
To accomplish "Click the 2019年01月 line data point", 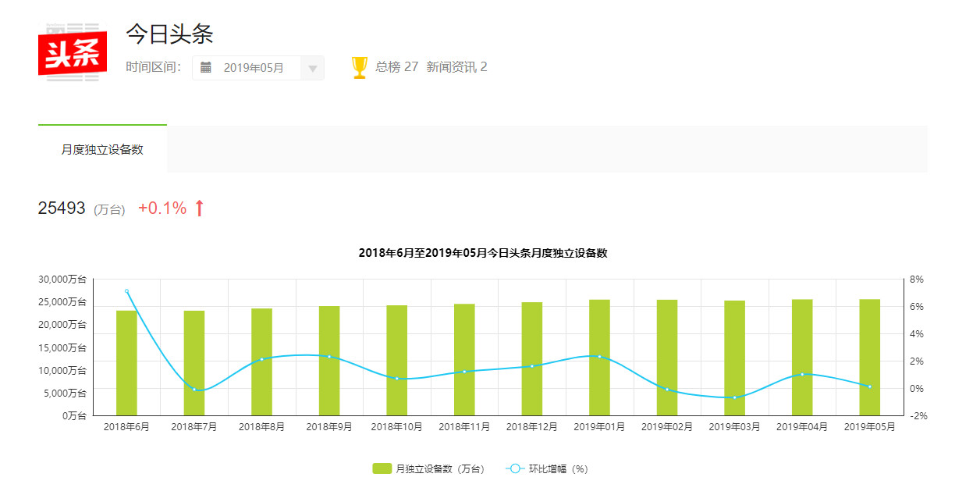I will coord(599,356).
